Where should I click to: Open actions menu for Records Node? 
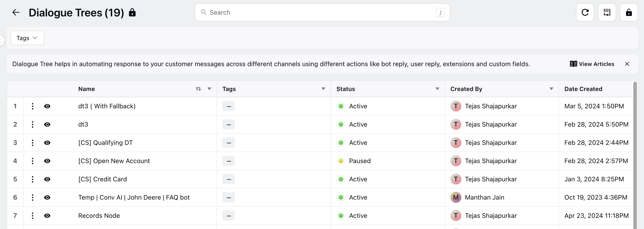33,216
